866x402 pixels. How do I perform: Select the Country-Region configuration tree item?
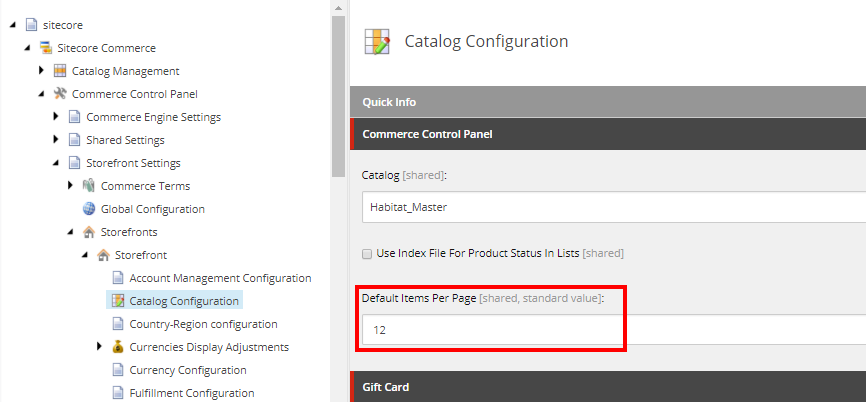(203, 324)
